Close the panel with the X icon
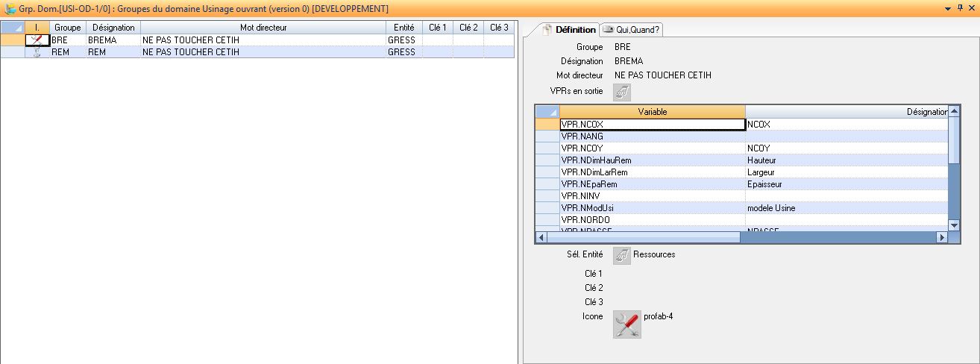The width and height of the screenshot is (980, 364). tap(971, 8)
